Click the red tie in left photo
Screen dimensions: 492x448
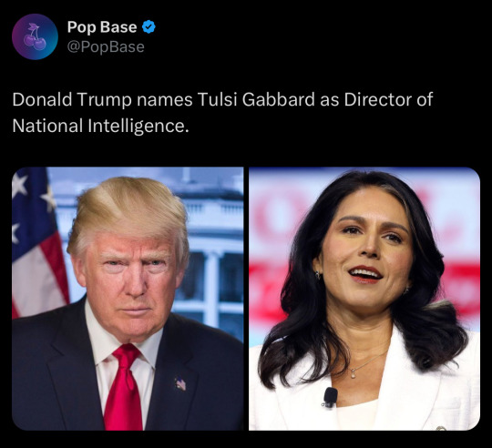pos(123,387)
